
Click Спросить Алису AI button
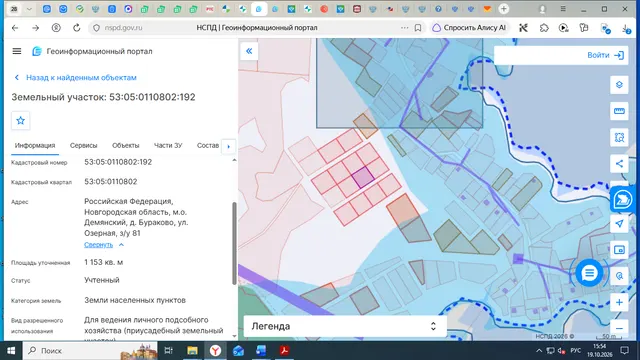coord(470,28)
